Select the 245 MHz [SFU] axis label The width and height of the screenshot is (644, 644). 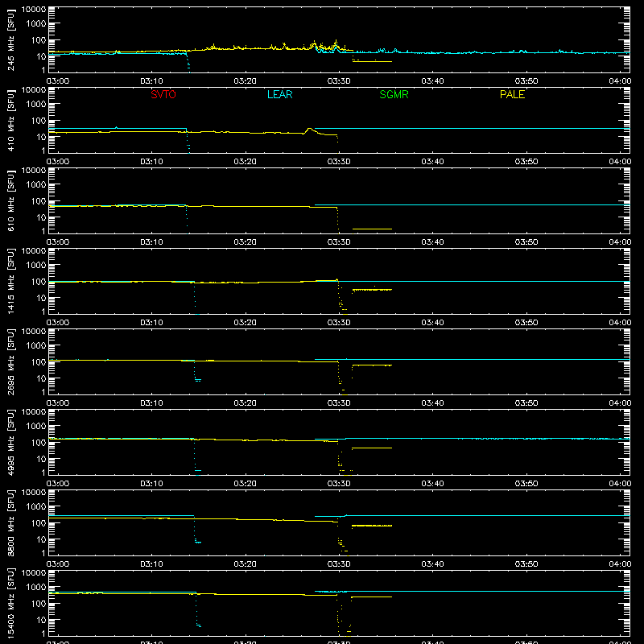(10, 39)
